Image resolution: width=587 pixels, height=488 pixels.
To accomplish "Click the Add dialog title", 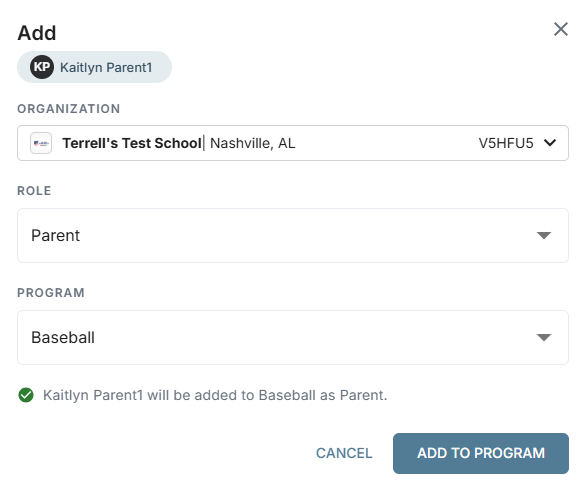I will [x=37, y=33].
